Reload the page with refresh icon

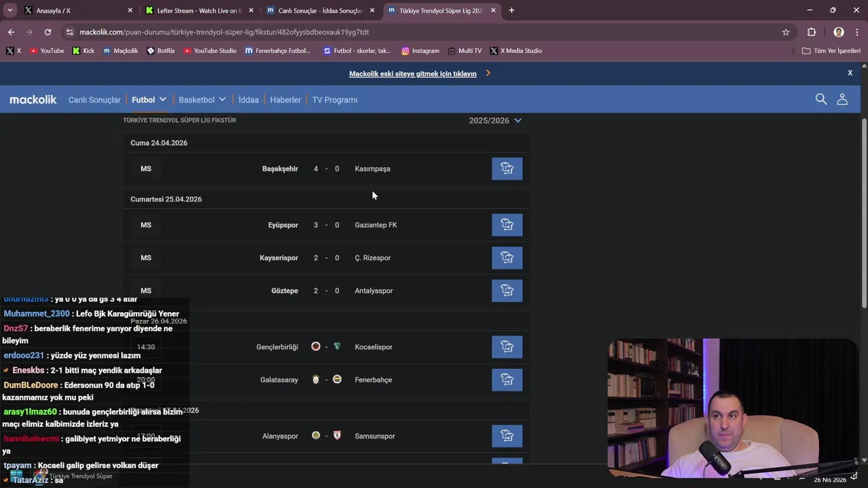[x=47, y=32]
